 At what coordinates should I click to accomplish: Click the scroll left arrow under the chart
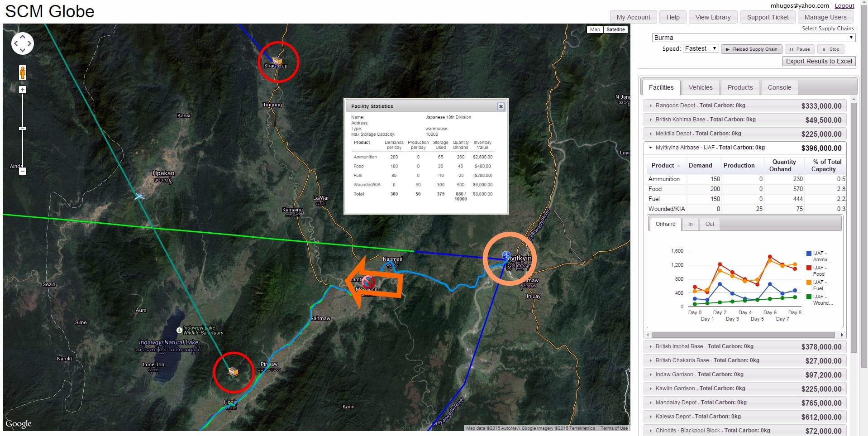pos(648,335)
